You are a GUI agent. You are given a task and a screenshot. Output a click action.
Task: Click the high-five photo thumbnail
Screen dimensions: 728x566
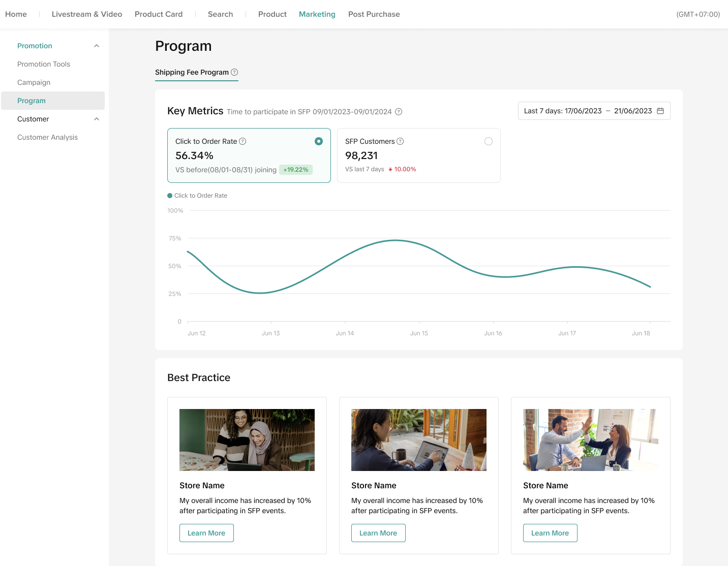[x=591, y=440]
